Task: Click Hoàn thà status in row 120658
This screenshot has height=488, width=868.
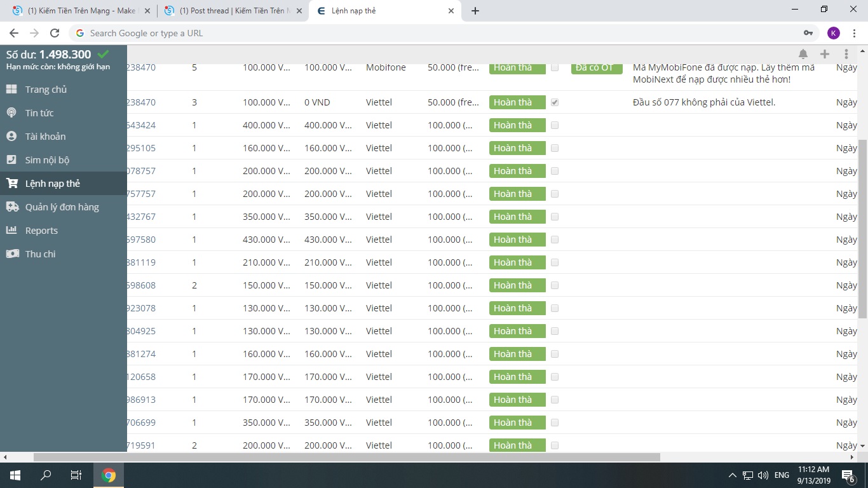Action: point(517,377)
